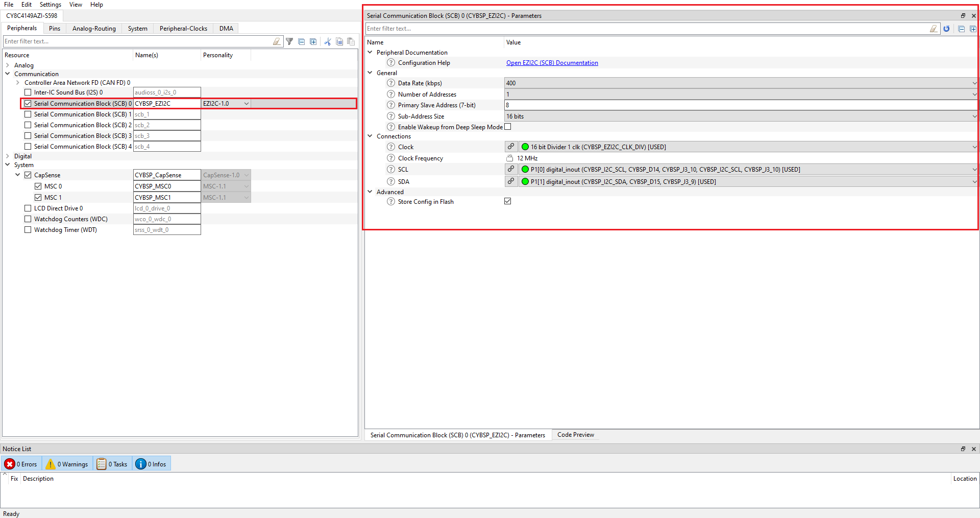The image size is (980, 518).
Task: Clear the Parameters filter text with eraser icon
Action: (934, 29)
